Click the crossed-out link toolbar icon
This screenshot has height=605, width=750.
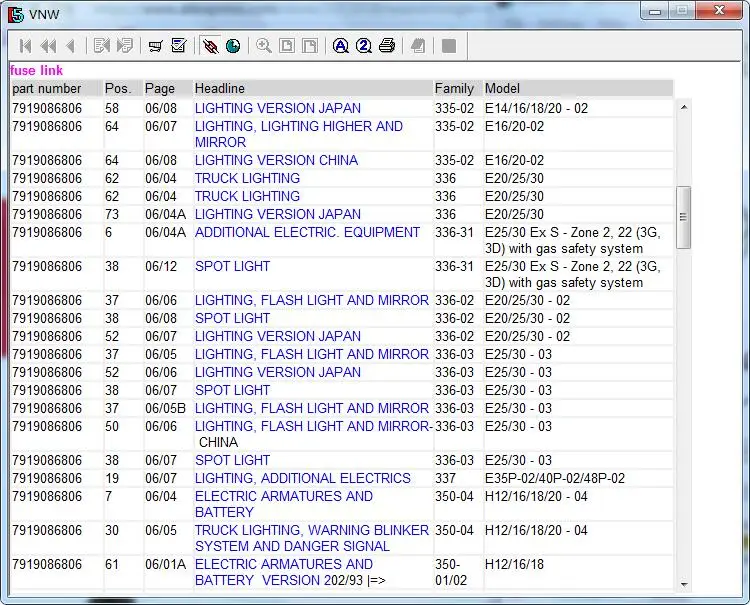(x=210, y=46)
